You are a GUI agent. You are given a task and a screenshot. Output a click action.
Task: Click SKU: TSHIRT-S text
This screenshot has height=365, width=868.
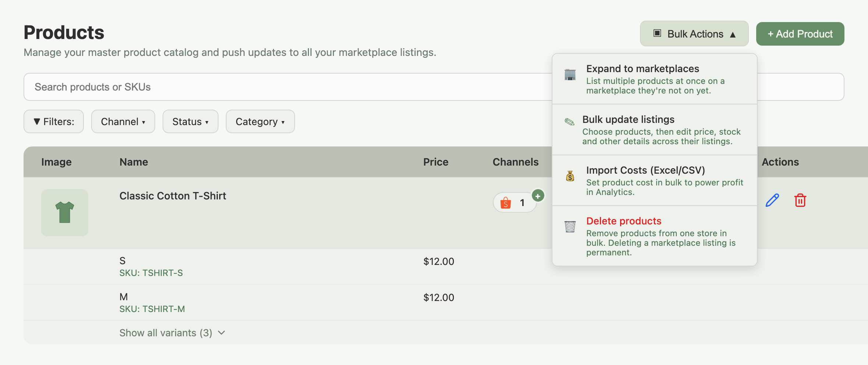[x=151, y=273]
